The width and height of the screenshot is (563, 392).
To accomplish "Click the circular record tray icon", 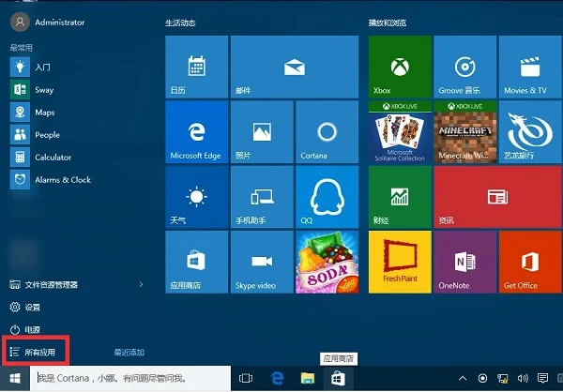I will pos(483,378).
